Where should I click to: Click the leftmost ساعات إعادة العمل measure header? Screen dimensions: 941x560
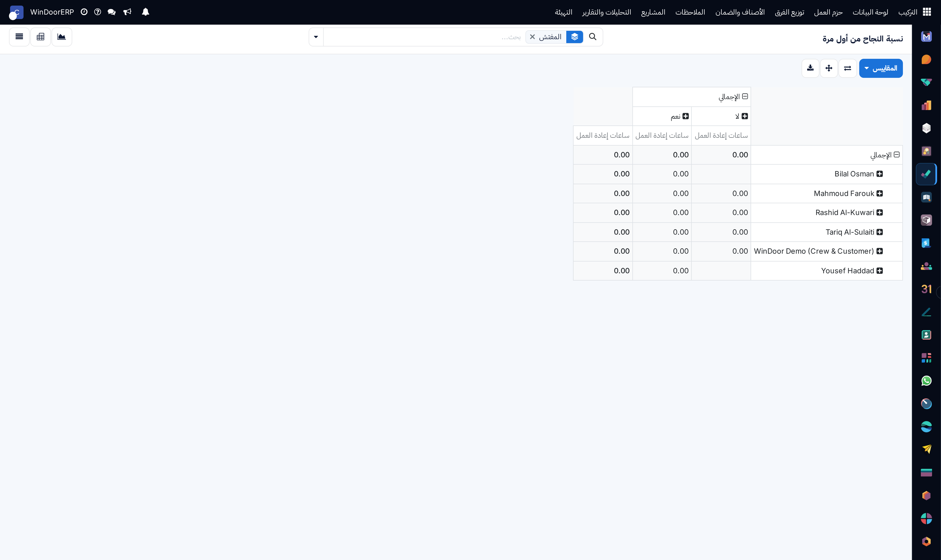pyautogui.click(x=602, y=136)
